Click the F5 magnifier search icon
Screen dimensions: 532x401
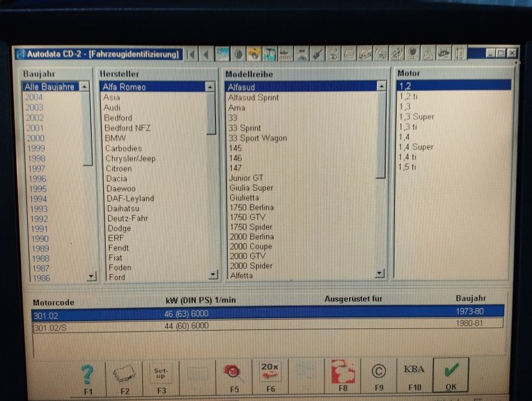tap(234, 378)
